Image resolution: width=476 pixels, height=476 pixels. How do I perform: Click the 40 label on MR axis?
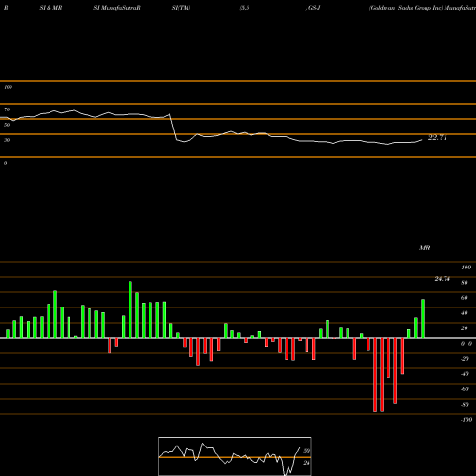(x=465, y=313)
